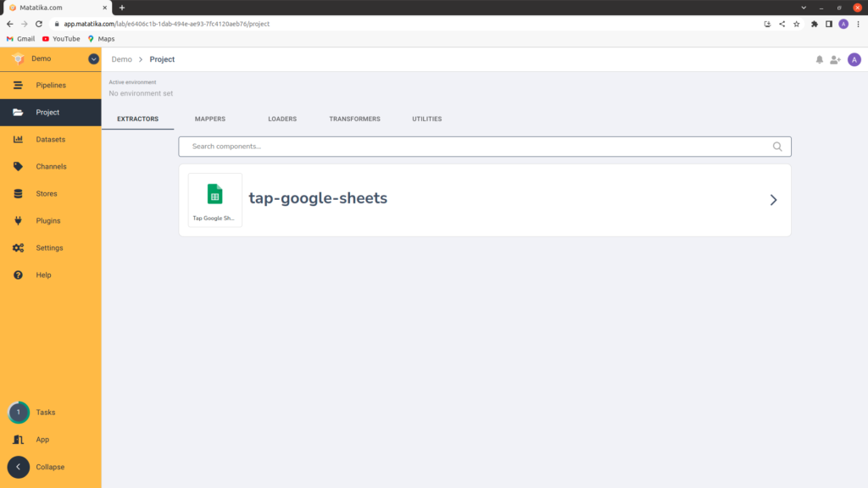Switch to the Mappers tab
Screen dimensions: 868x488
pos(209,119)
